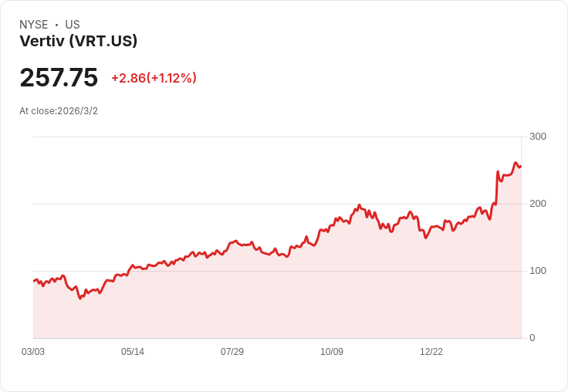The height and width of the screenshot is (392, 568).
Task: Click the starting point of the price line
Action: [33, 281]
